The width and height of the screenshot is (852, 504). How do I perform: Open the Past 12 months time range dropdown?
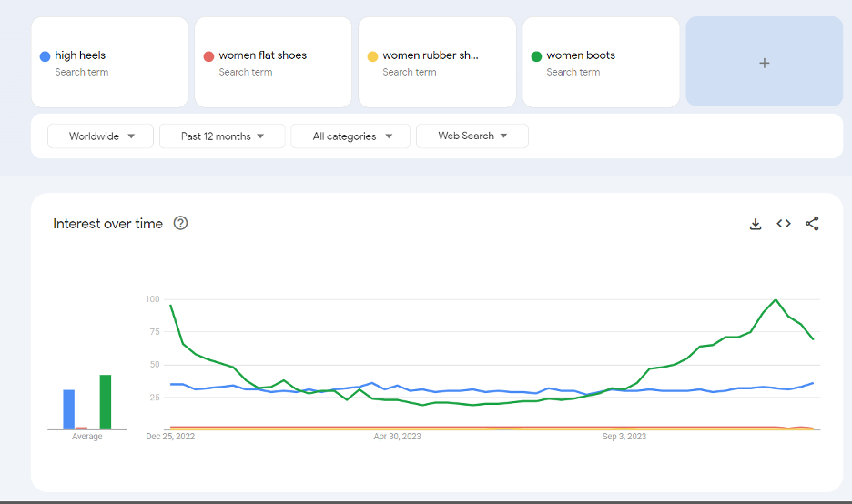coord(222,136)
